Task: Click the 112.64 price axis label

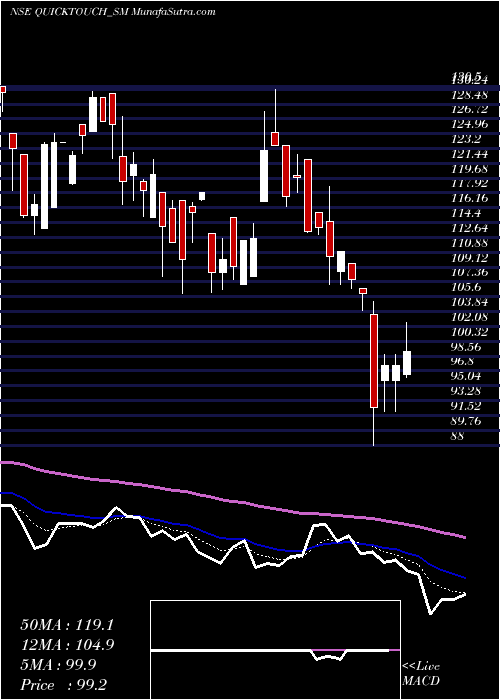Action: click(x=470, y=228)
